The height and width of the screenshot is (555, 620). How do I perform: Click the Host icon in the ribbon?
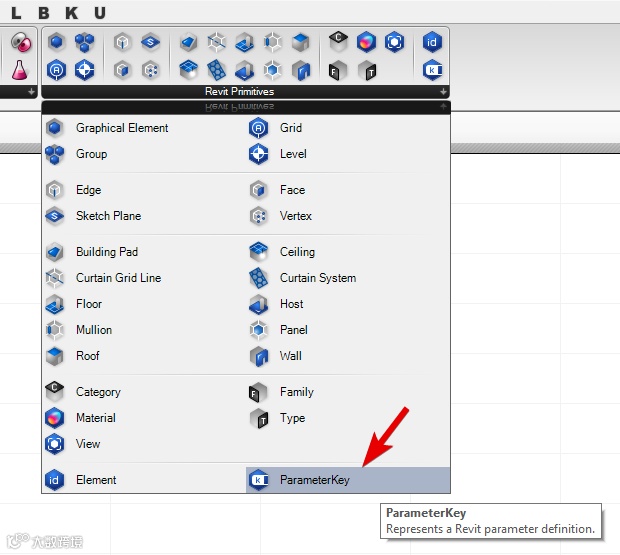point(244,70)
